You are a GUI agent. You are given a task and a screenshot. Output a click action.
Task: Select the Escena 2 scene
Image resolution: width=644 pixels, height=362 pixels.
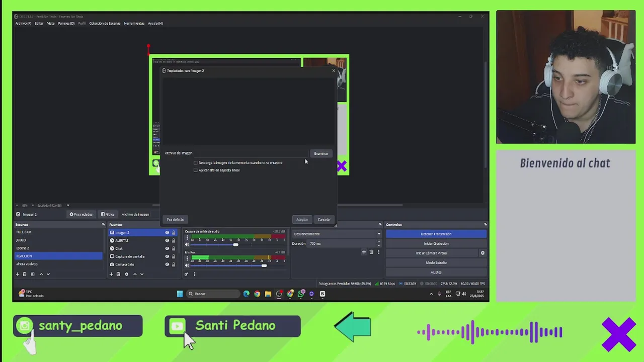pos(58,248)
